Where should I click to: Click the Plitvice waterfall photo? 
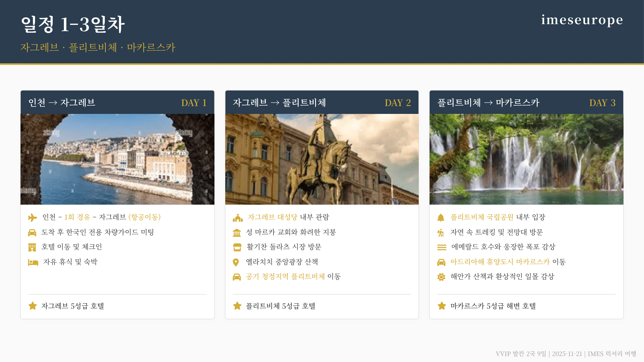point(526,159)
